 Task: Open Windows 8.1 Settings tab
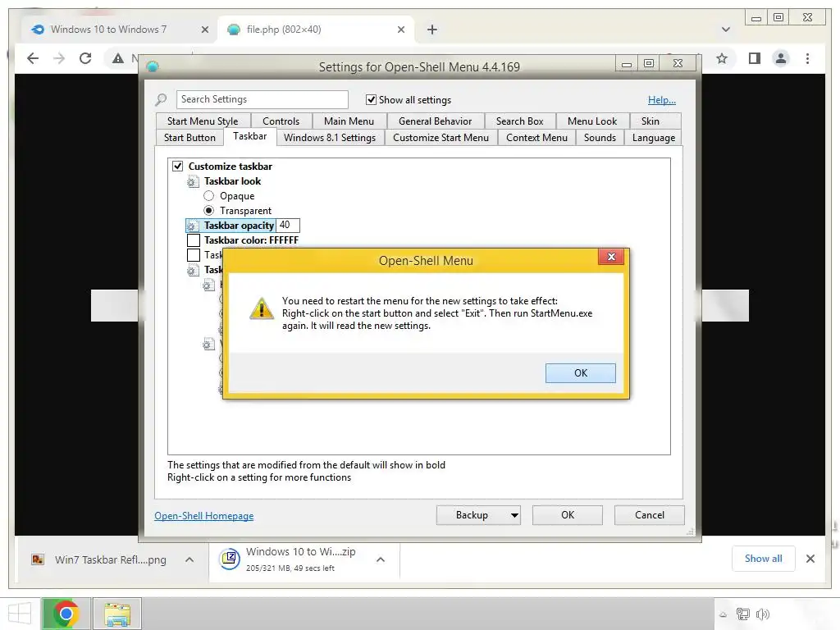tap(330, 138)
